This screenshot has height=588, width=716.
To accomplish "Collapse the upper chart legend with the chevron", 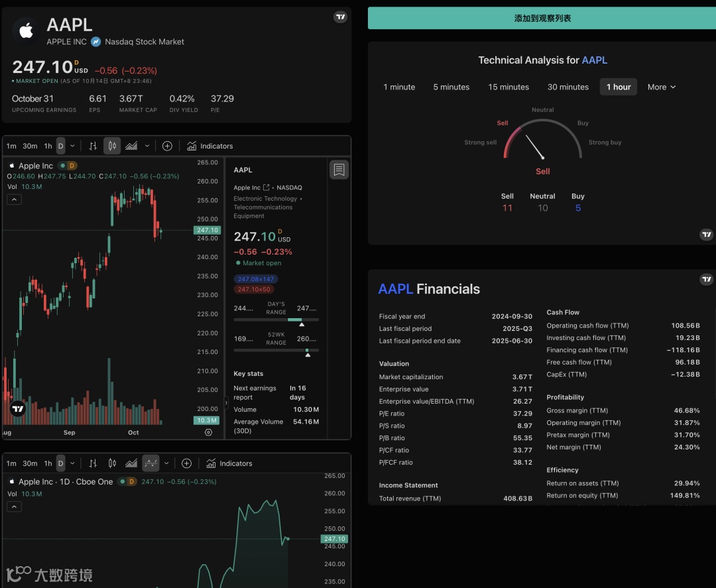I will click(x=14, y=200).
